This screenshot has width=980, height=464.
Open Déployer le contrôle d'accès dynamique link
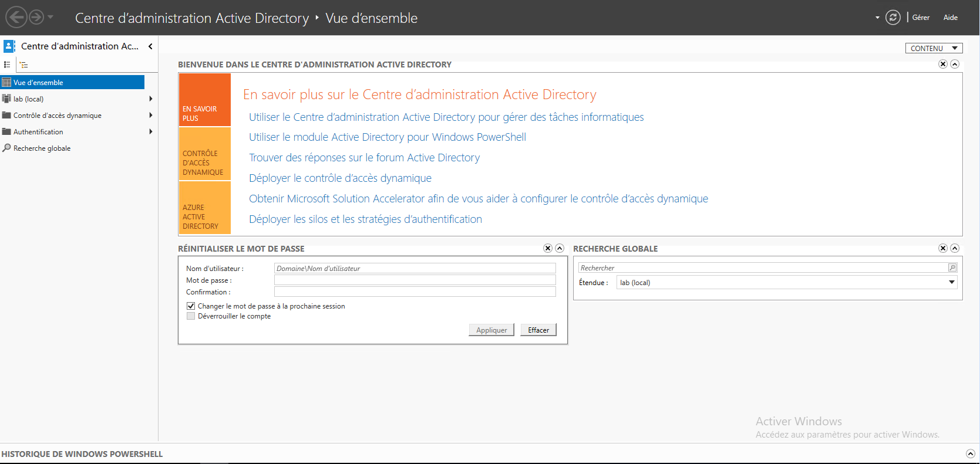(x=340, y=178)
